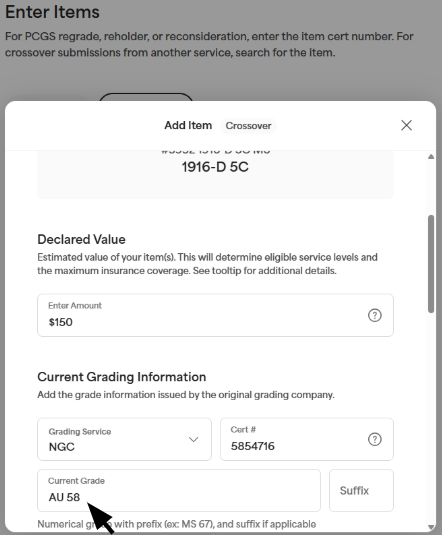Screen dimensions: 442x535
Task: Focus the Suffix input box
Action: (361, 490)
